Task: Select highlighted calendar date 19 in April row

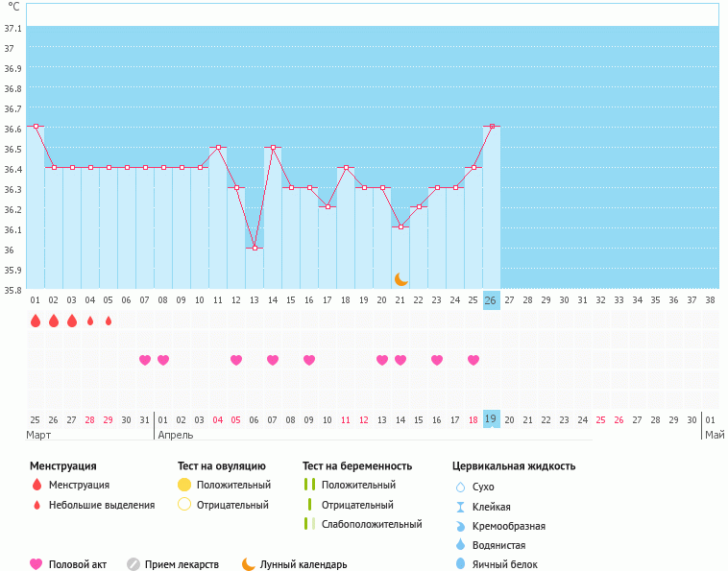Action: click(491, 419)
